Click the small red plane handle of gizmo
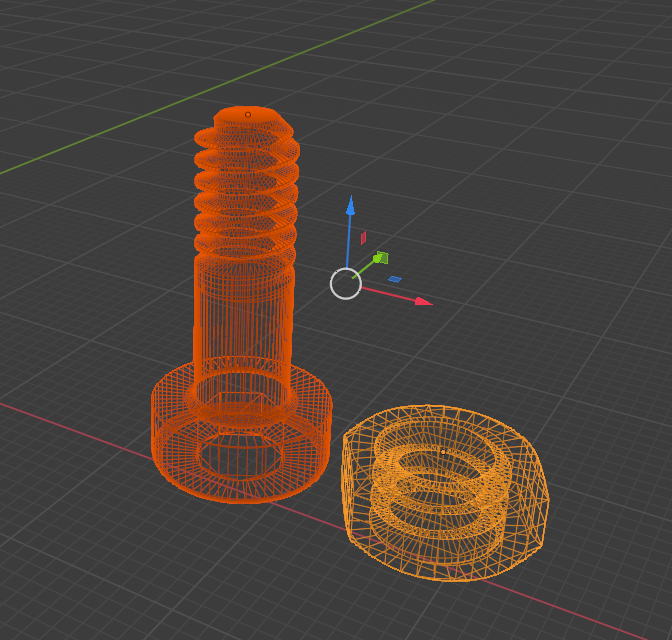This screenshot has height=640, width=672. point(363,238)
